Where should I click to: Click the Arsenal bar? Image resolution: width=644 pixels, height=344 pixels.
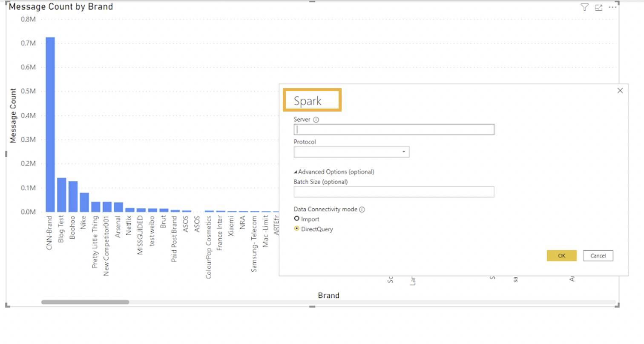point(118,207)
